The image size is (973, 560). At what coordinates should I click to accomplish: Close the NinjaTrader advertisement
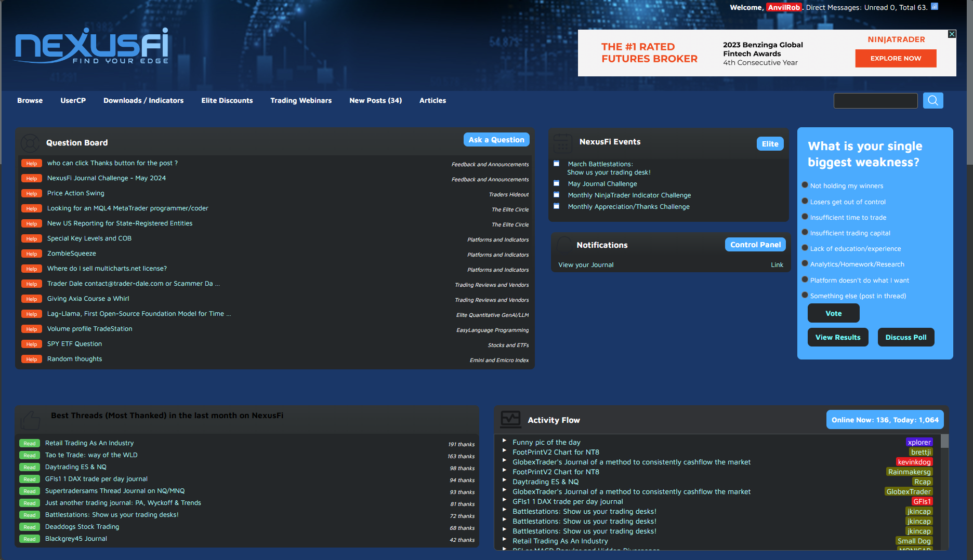[x=952, y=34]
